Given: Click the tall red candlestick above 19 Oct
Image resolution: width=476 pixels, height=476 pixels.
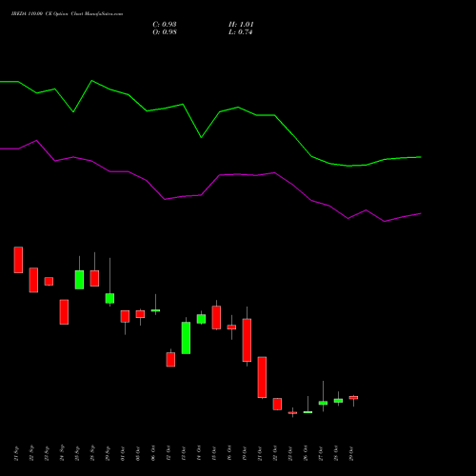Looking at the screenshot, I should pyautogui.click(x=247, y=340).
